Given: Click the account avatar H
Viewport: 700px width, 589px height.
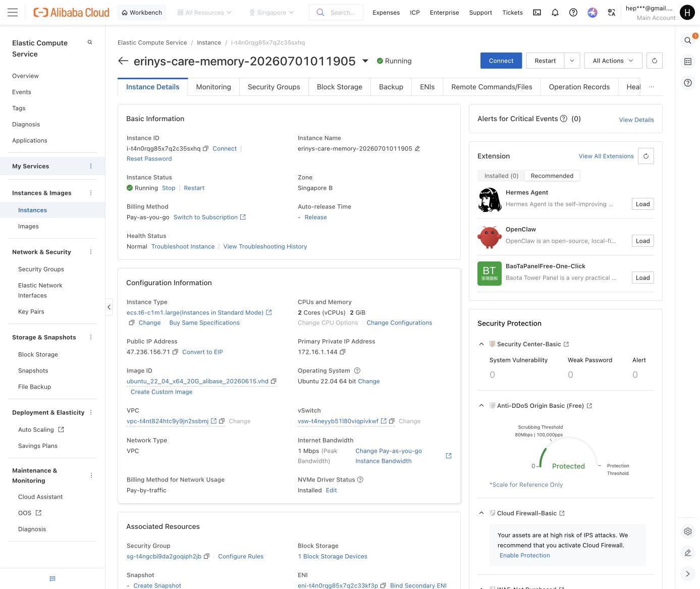Looking at the screenshot, I should point(687,13).
